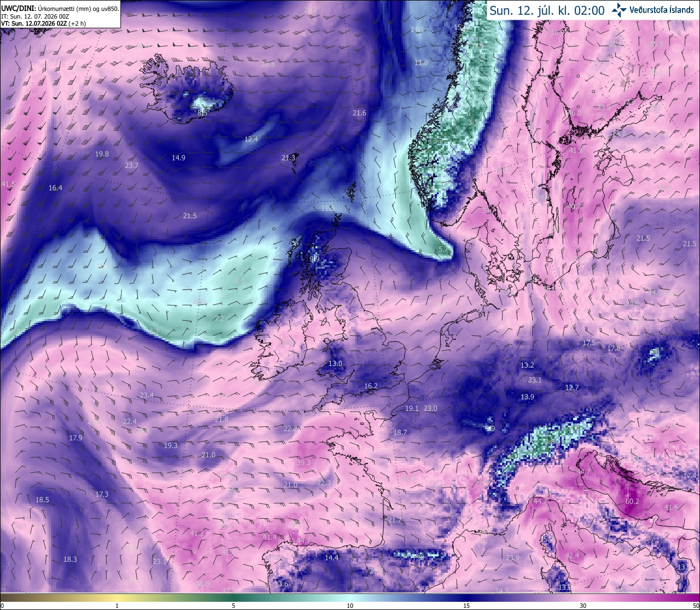Select the 41.8 value label over Finland

tap(576, 150)
